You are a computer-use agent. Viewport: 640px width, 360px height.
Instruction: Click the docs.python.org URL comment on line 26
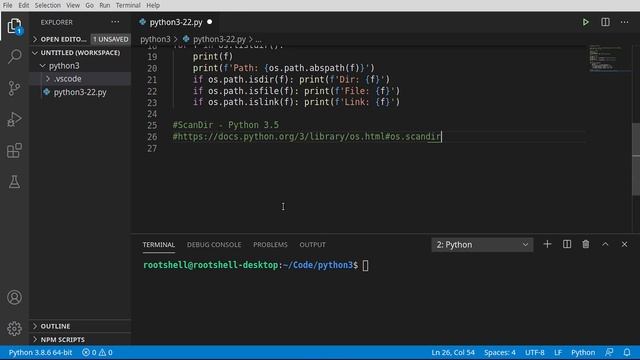click(307, 136)
